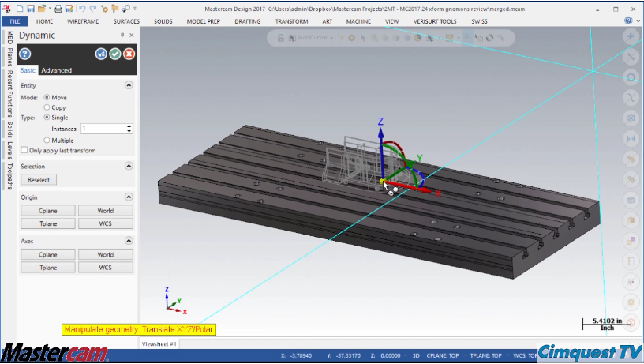Pin the Dynamic panel

[122, 36]
